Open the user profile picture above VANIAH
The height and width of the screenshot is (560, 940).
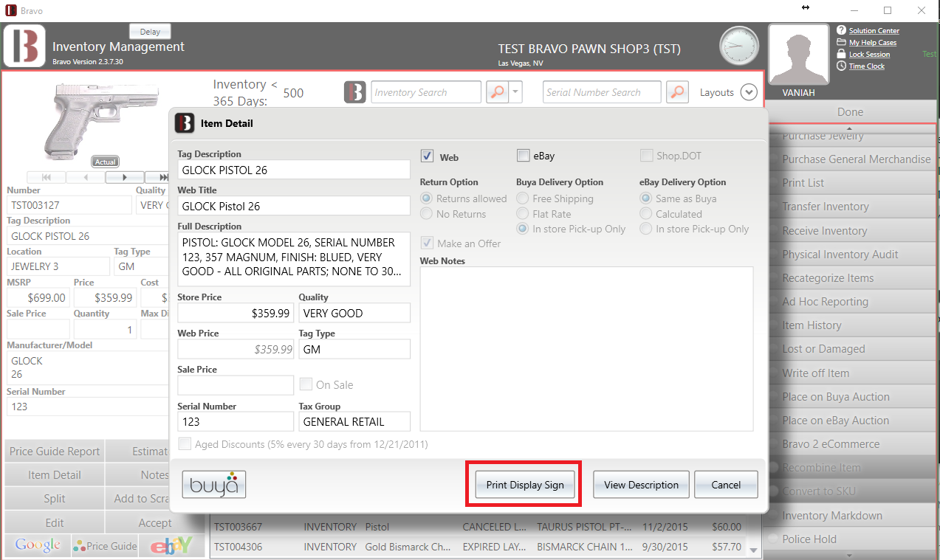tap(798, 55)
